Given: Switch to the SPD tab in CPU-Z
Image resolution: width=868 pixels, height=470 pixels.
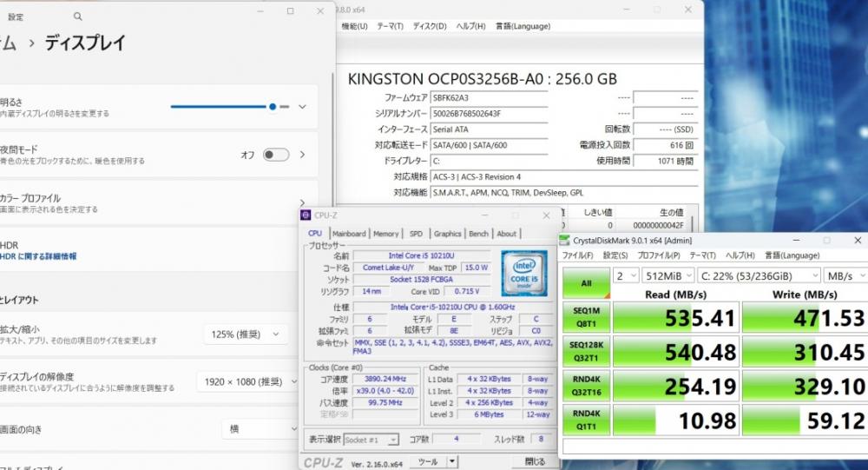Looking at the screenshot, I should pos(417,234).
